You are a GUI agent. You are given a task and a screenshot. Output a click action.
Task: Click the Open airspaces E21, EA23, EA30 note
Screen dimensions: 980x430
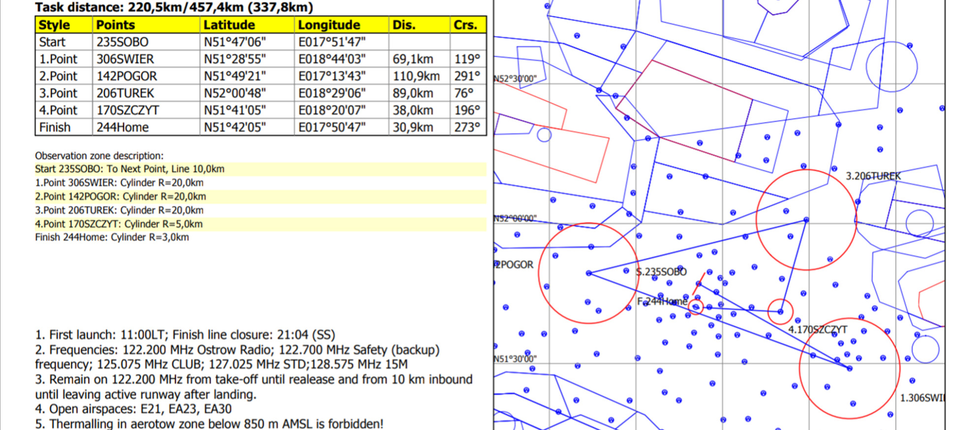pyautogui.click(x=133, y=409)
